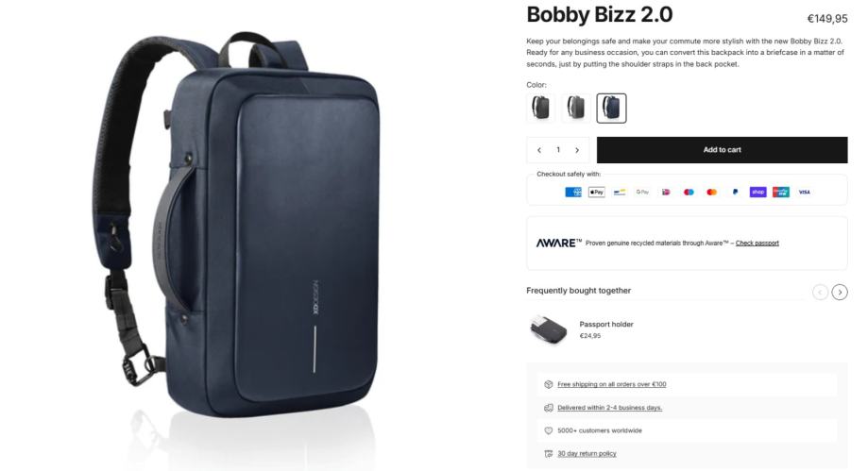The height and width of the screenshot is (471, 868).
Task: Open the Passport holder product thumbnail
Action: pyautogui.click(x=548, y=329)
